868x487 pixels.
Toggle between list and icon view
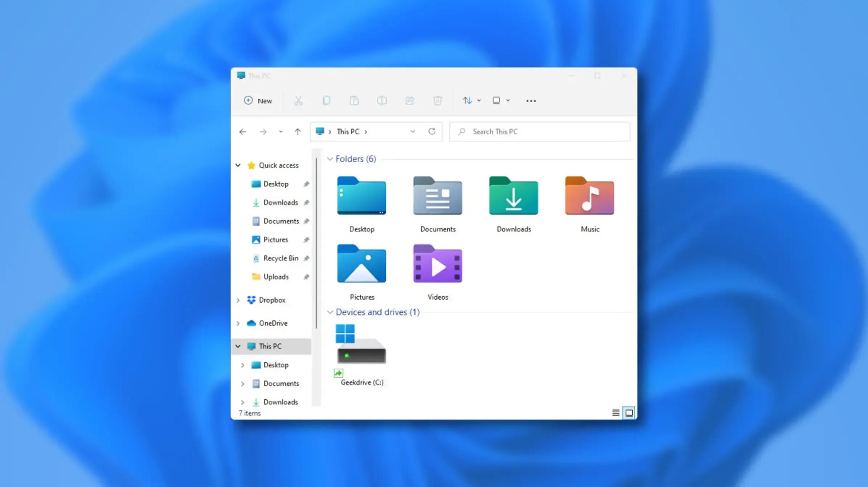coord(616,412)
